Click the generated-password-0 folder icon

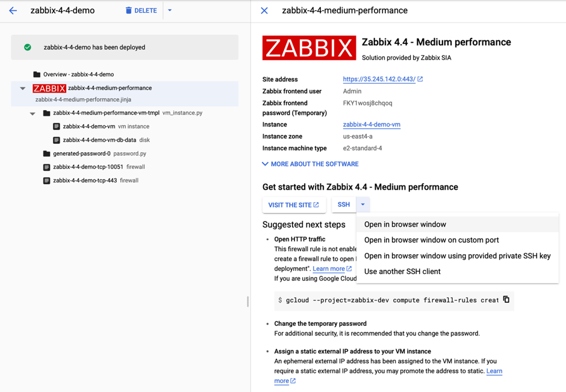[46, 154]
